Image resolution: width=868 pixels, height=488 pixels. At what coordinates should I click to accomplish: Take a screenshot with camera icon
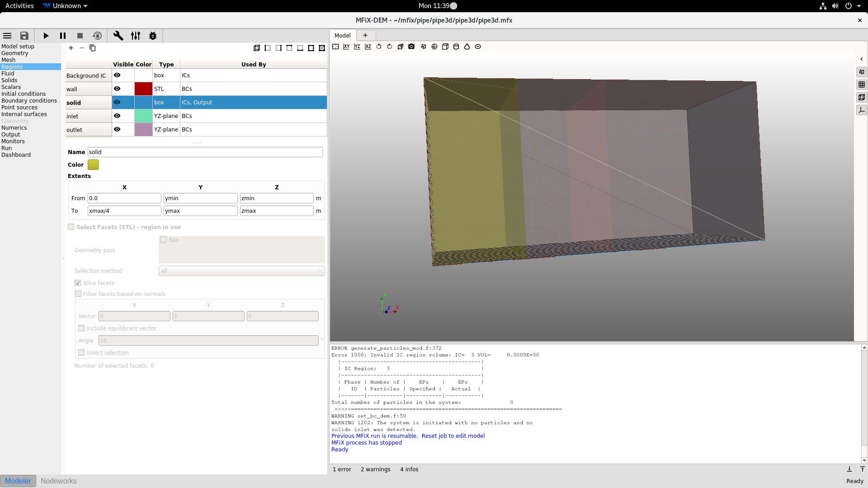click(x=411, y=47)
